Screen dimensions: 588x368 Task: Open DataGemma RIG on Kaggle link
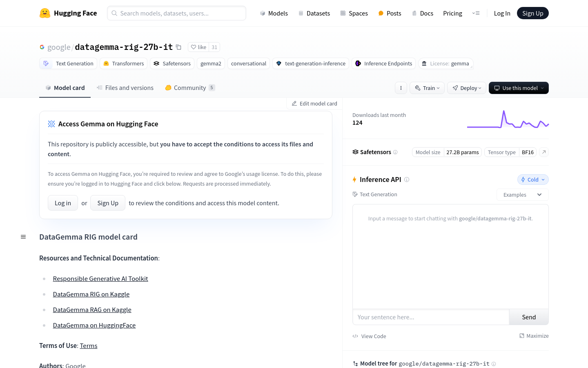tap(91, 294)
